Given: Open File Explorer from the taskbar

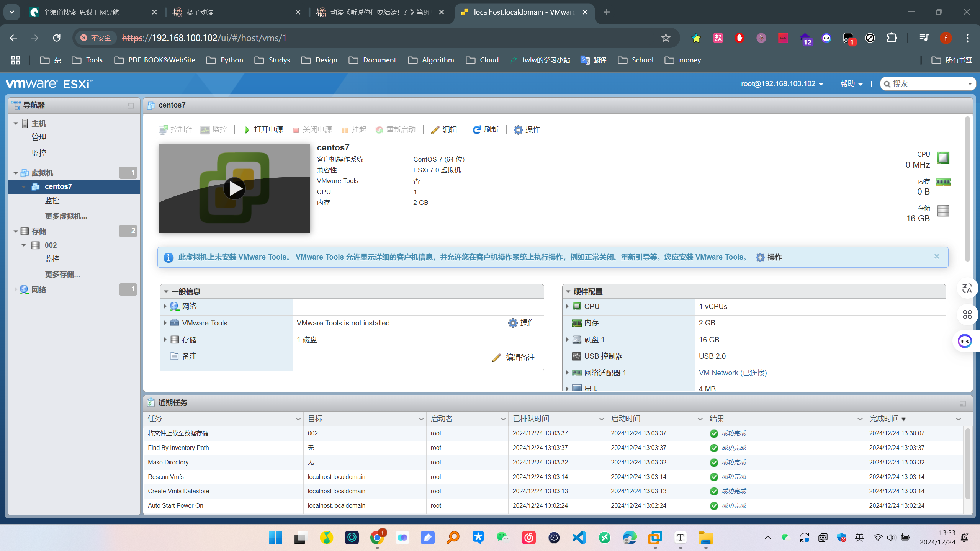Looking at the screenshot, I should [x=705, y=538].
